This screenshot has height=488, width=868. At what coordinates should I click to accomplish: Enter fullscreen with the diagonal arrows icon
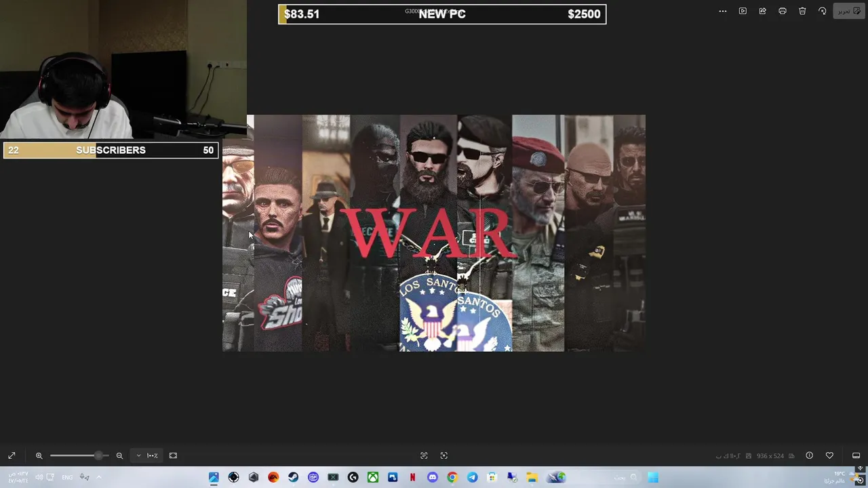[x=12, y=455]
